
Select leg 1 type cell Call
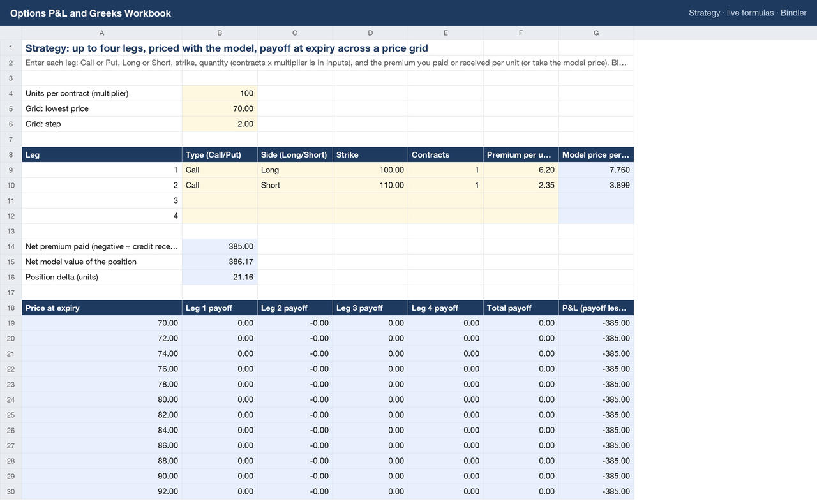pyautogui.click(x=220, y=170)
